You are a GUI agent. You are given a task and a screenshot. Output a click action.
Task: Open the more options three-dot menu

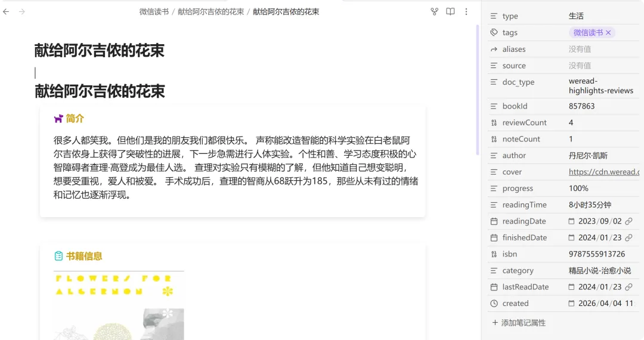tap(466, 11)
